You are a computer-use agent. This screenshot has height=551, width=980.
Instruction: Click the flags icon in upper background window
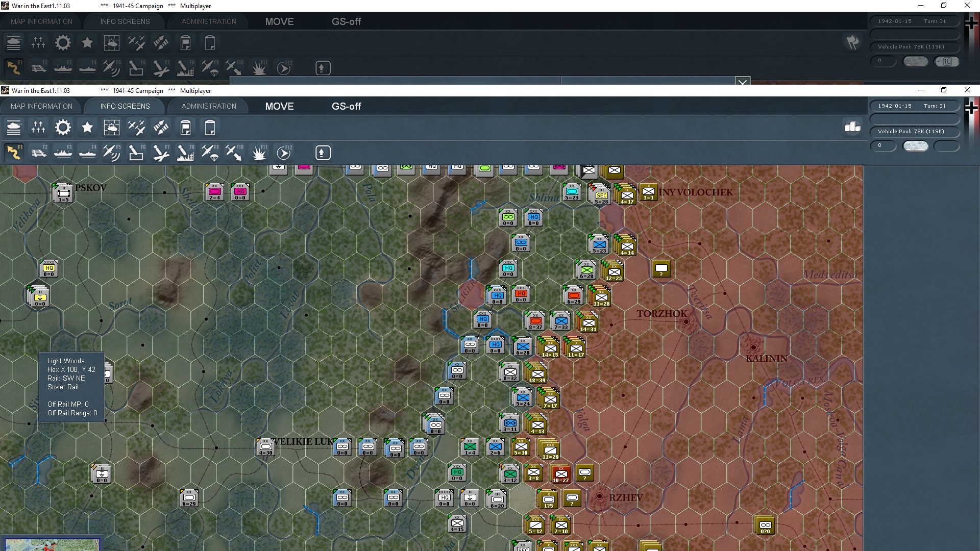click(852, 42)
